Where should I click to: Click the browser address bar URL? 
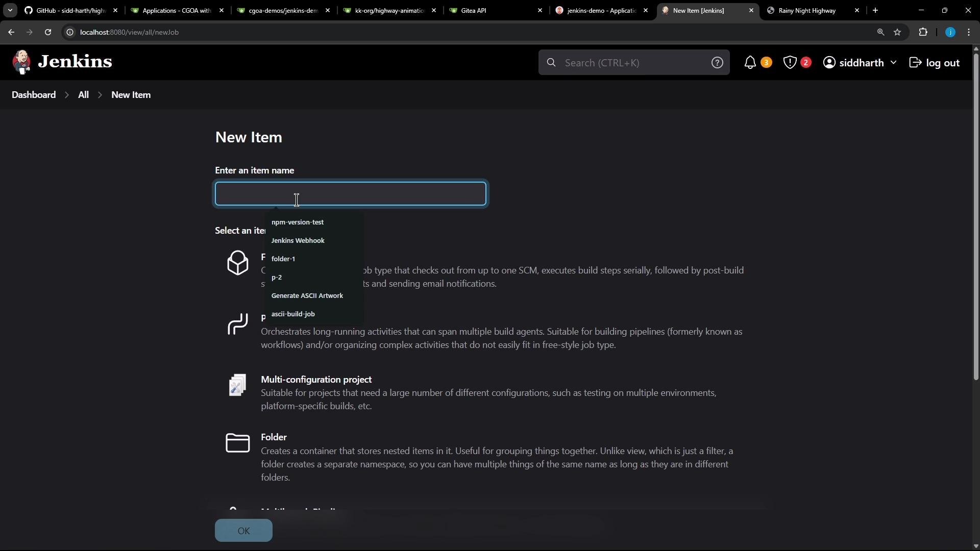click(x=129, y=32)
